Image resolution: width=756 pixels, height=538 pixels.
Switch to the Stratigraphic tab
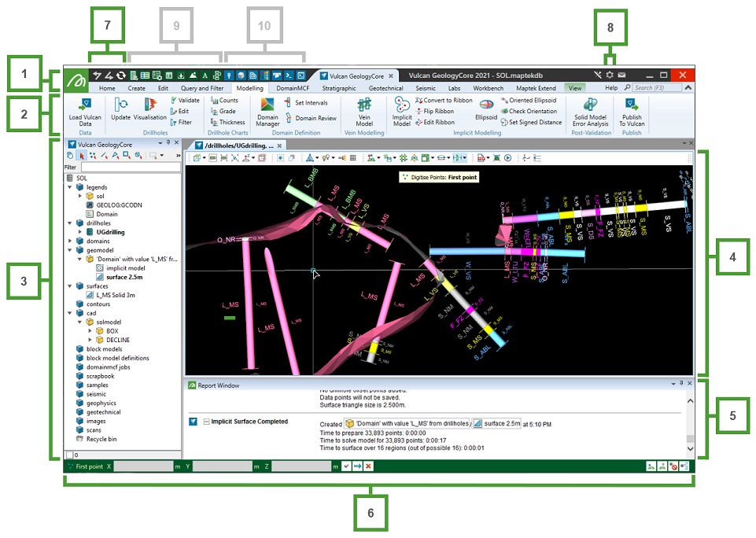coord(339,88)
